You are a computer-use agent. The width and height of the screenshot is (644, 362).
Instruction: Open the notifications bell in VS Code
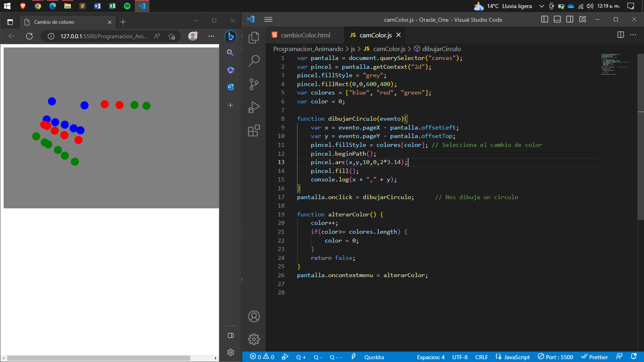(x=634, y=357)
